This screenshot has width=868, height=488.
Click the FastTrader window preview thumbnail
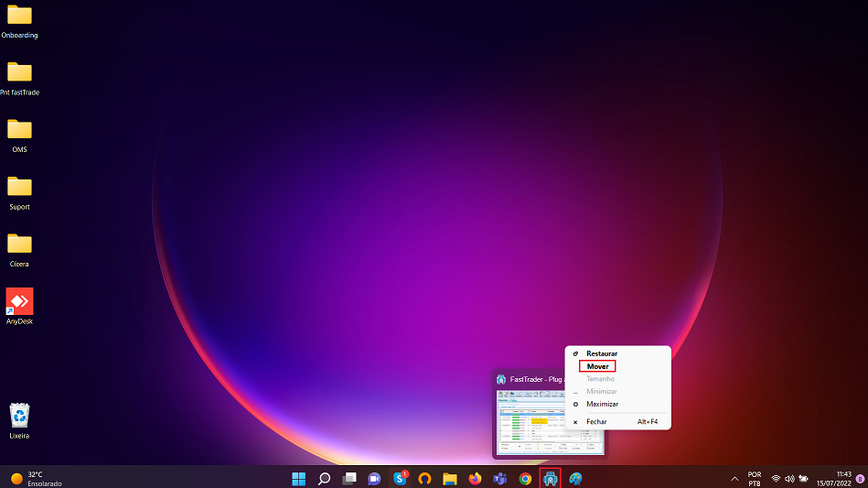click(549, 421)
